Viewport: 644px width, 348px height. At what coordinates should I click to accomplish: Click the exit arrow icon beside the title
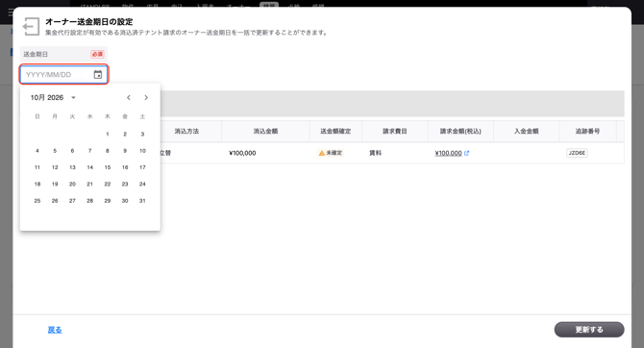tap(31, 27)
